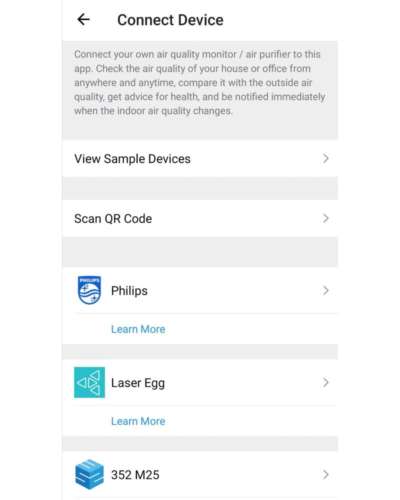This screenshot has height=500, width=400.
Task: Click the chevron next to Laser Egg
Action: click(326, 382)
